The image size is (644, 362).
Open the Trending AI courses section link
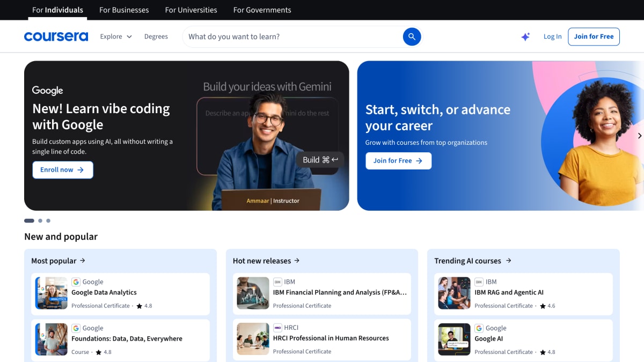coord(473,261)
